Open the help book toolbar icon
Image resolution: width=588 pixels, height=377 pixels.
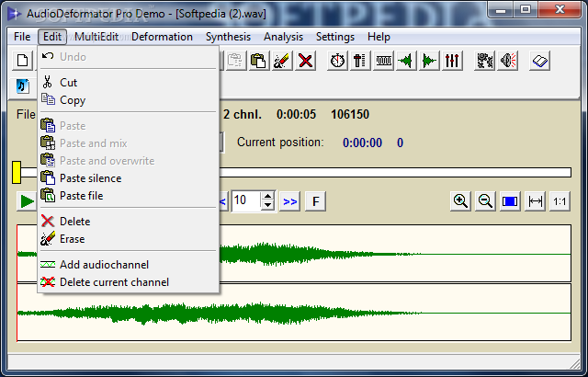[x=539, y=61]
